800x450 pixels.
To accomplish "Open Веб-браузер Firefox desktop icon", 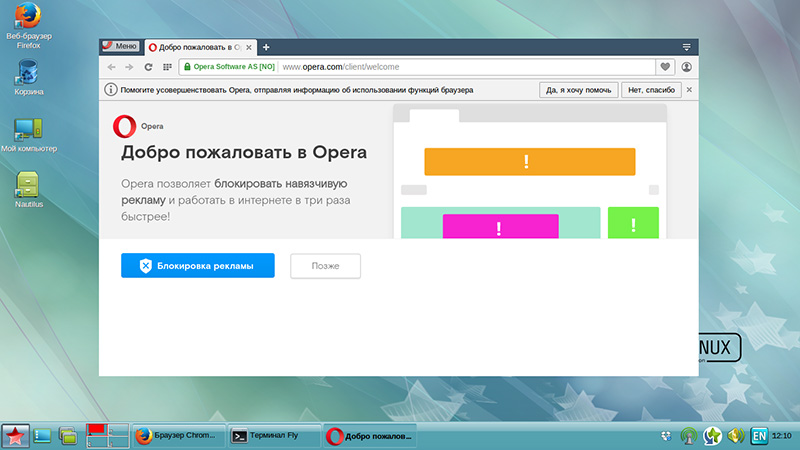I will [28, 26].
